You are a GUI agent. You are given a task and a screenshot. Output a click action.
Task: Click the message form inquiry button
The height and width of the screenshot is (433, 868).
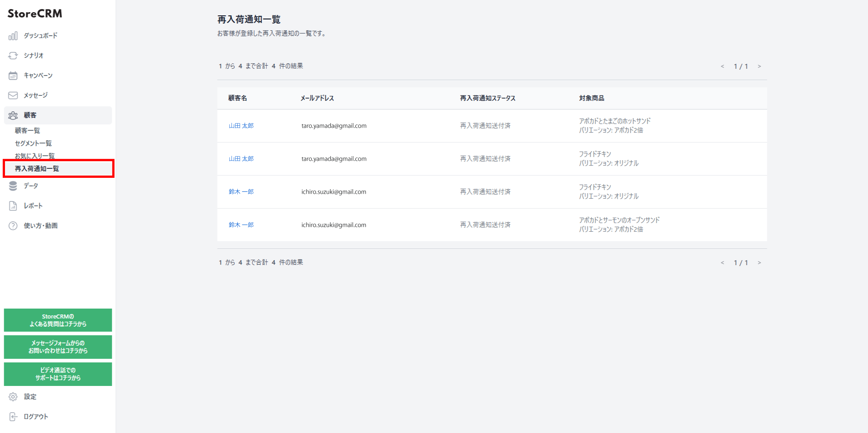click(58, 347)
